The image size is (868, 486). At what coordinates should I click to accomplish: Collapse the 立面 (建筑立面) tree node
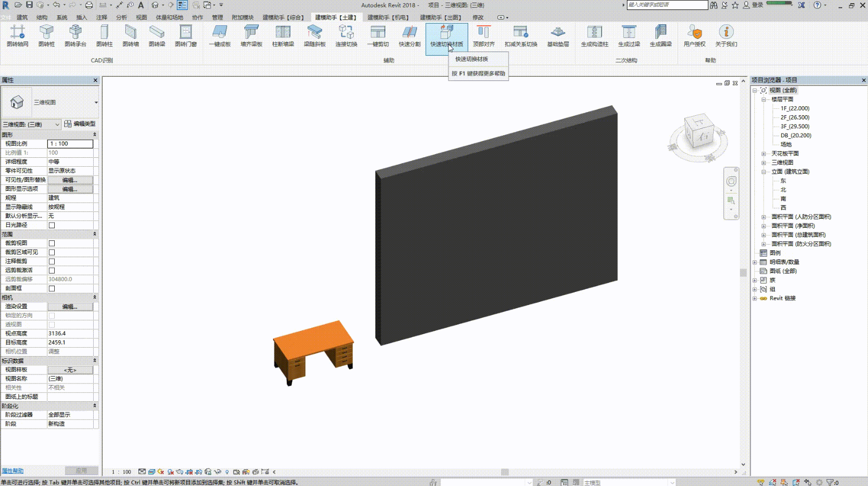coord(764,171)
